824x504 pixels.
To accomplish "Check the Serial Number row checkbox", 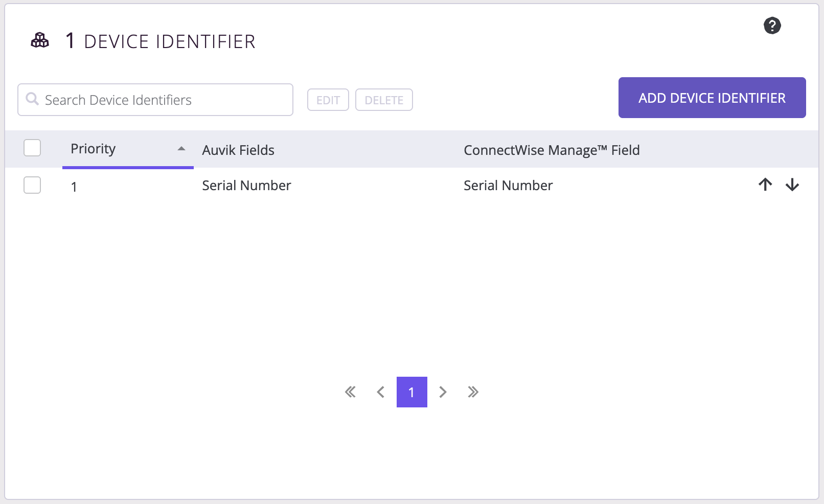I will (x=32, y=185).
